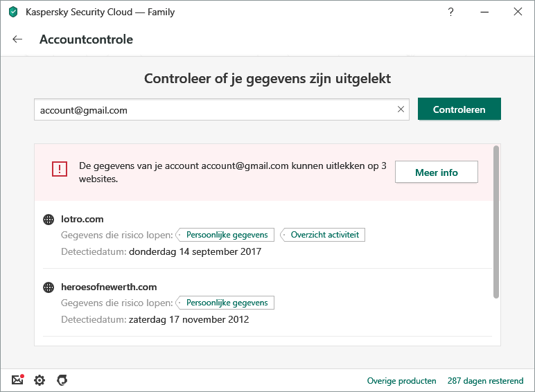The image size is (535, 392).
Task: Click the globe icon beside lotro.com
Action: tap(49, 220)
